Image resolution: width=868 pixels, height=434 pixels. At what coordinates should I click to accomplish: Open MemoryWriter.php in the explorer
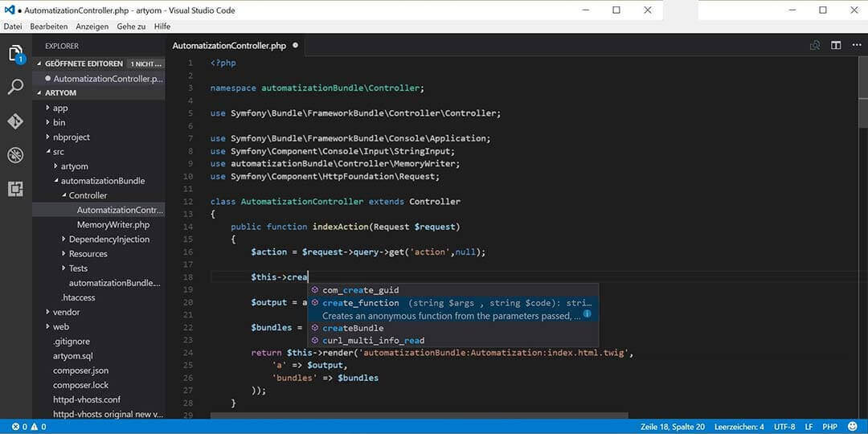[113, 224]
